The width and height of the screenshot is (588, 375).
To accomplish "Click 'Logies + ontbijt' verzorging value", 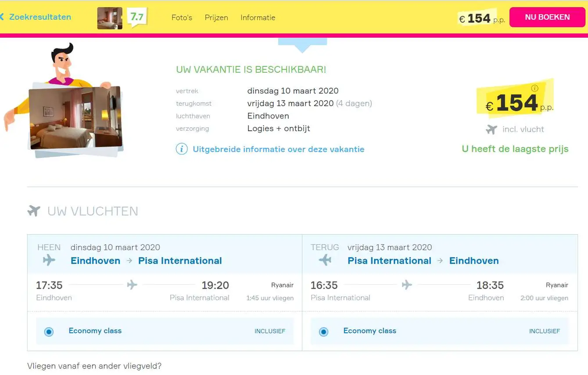I will point(279,129).
